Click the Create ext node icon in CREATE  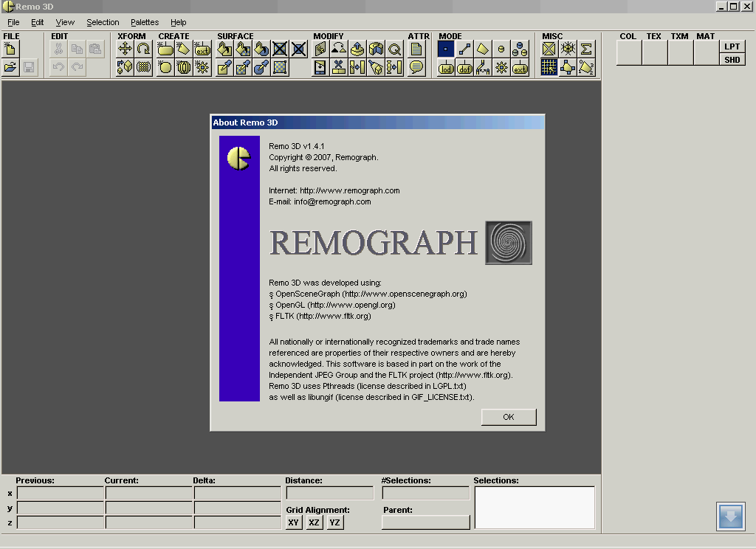coord(202,49)
